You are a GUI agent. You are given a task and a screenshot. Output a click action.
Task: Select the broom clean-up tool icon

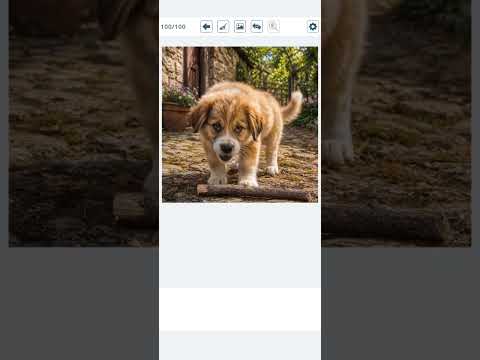click(x=223, y=27)
